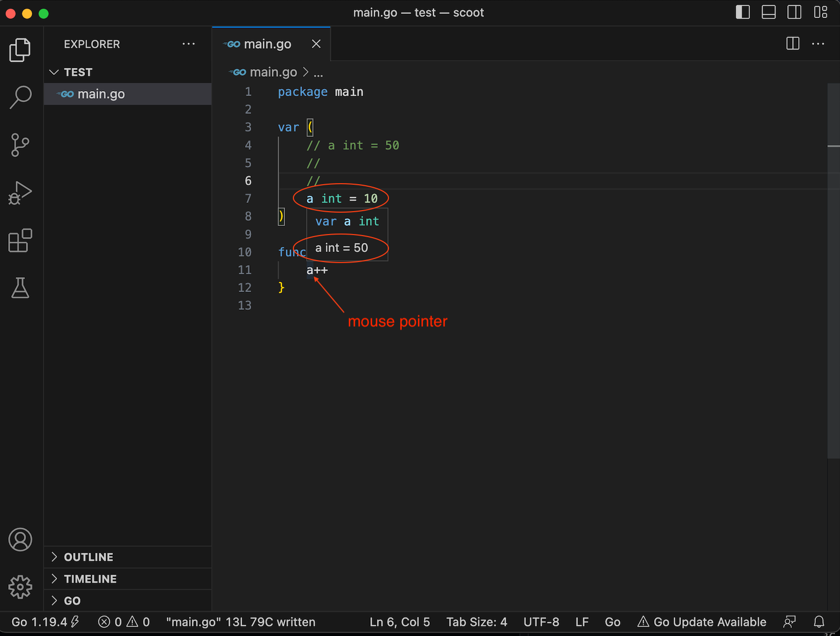Open the Source Control view
The width and height of the screenshot is (840, 636).
(x=20, y=145)
